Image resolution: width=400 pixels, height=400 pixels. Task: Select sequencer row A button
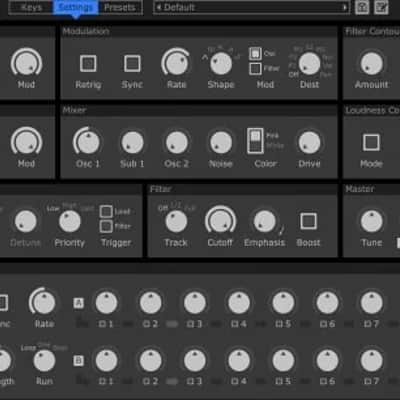click(x=79, y=303)
